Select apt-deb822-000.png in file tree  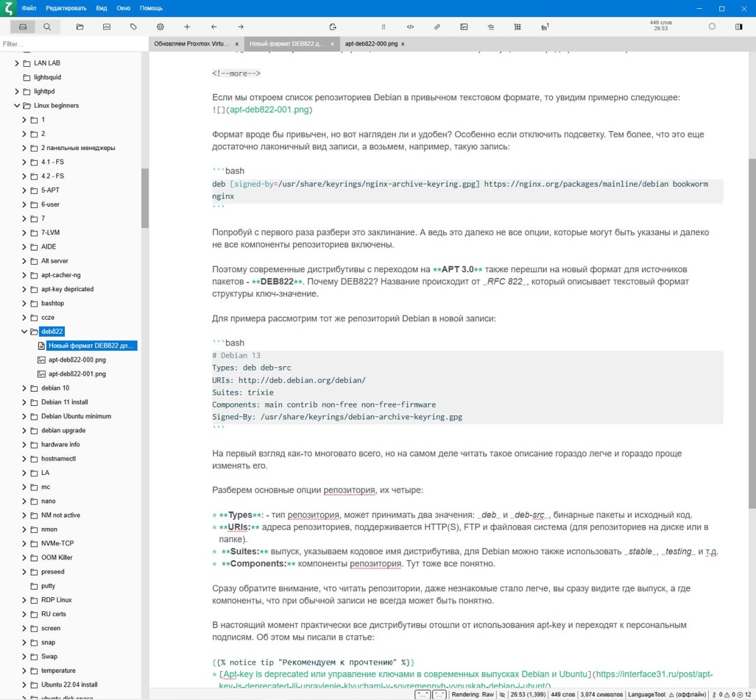77,360
